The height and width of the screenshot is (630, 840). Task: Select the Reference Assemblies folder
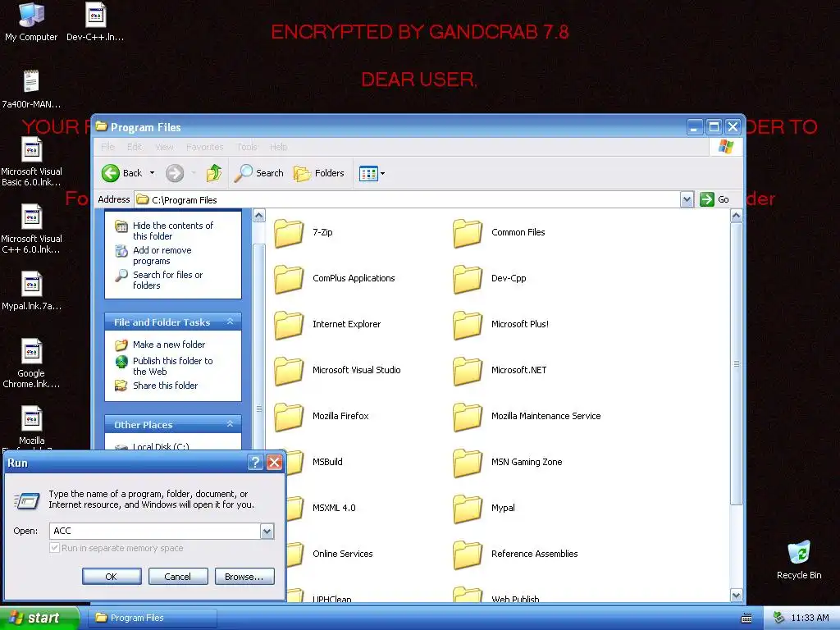(515, 555)
